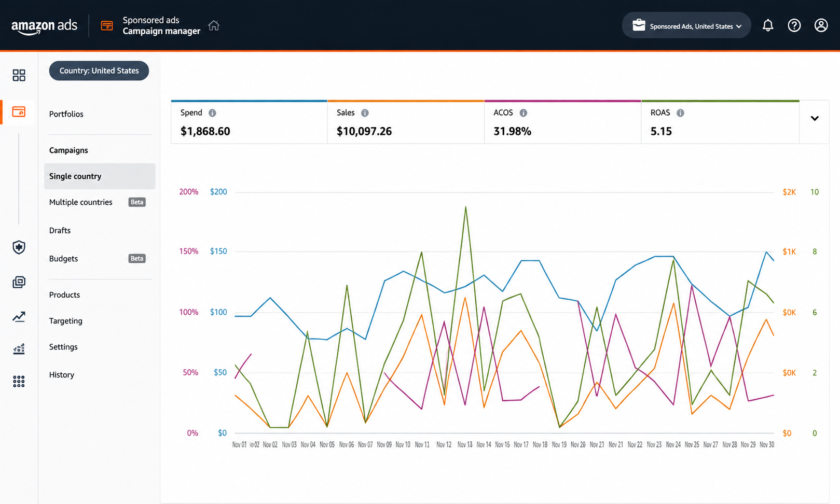This screenshot has width=840, height=504.
Task: Click the 200% ACOS axis label
Action: tap(189, 192)
